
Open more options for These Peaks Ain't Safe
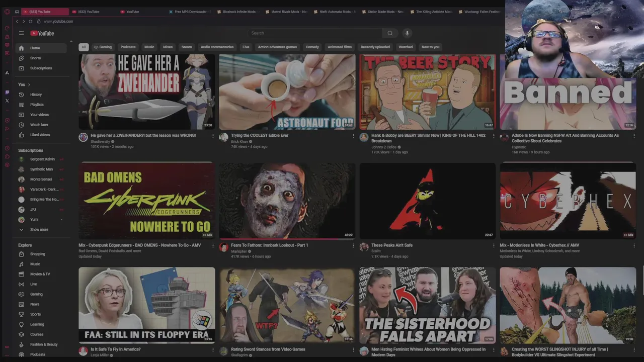coord(494,245)
